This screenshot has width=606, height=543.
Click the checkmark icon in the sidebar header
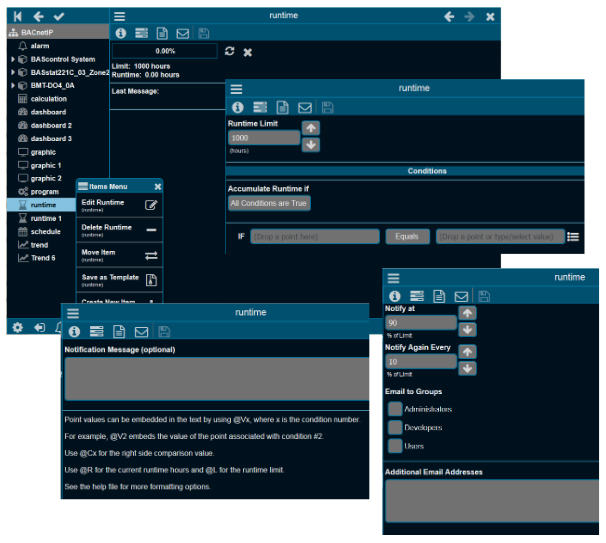[59, 16]
